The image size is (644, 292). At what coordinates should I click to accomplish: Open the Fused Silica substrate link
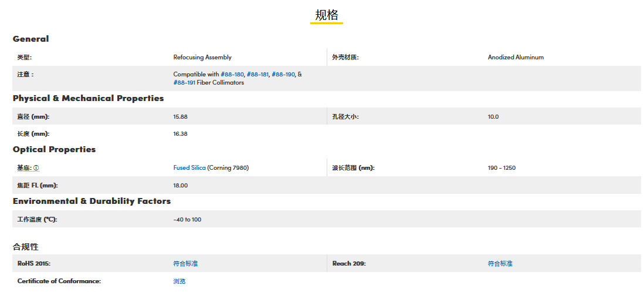coord(189,168)
